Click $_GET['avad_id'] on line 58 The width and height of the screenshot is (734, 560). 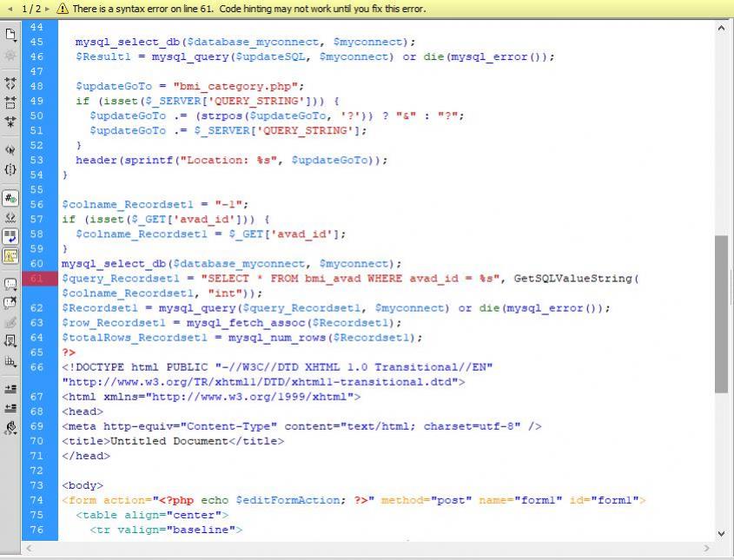point(283,234)
